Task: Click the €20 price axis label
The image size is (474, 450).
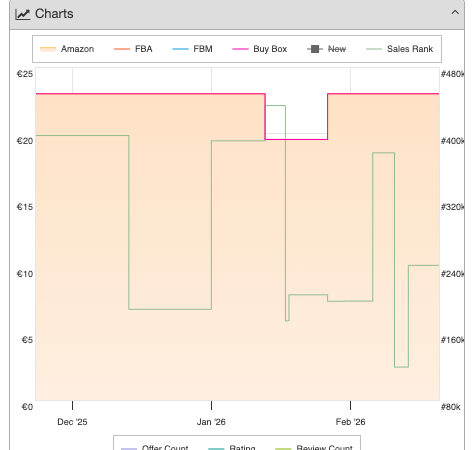Action: (25, 141)
